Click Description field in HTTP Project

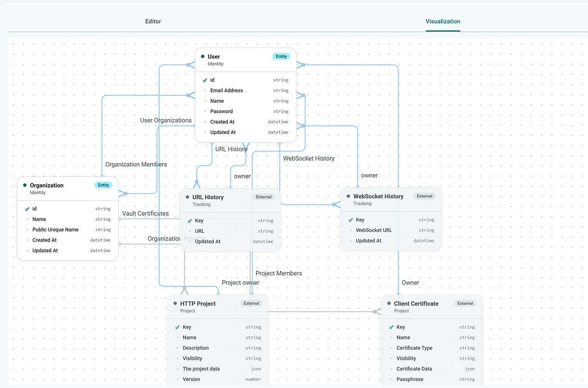pyautogui.click(x=218, y=348)
